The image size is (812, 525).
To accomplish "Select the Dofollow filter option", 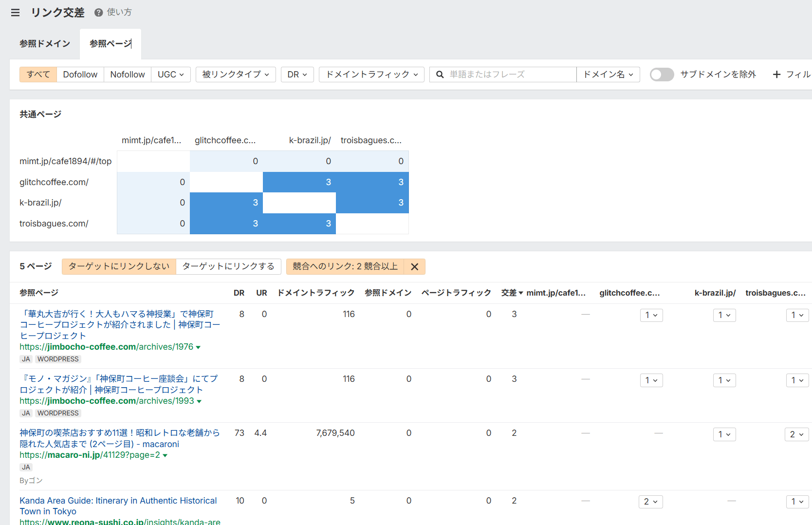I will 80,75.
